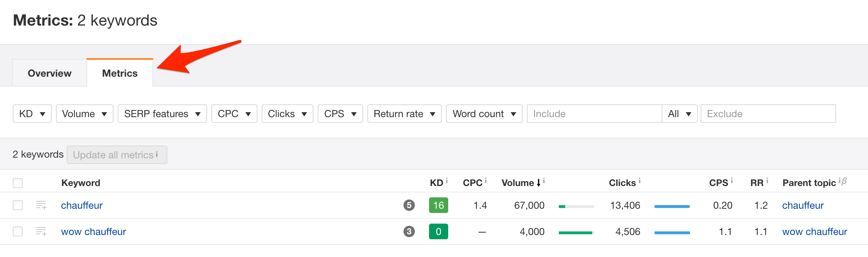Check the box for wow chauffeur row
Viewport: 868px width, 257px height.
pos(18,231)
